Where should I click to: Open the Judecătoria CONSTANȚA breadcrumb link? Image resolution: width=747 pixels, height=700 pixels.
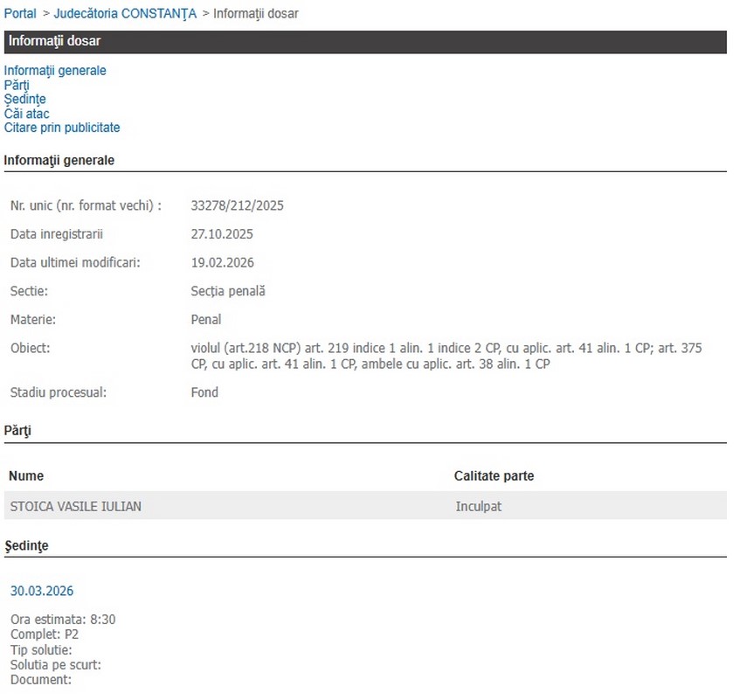[125, 13]
